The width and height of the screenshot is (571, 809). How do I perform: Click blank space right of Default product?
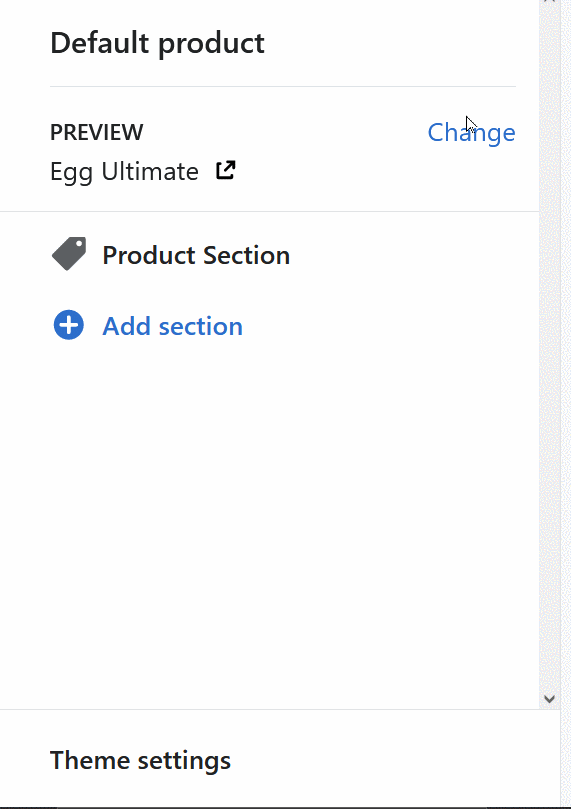[x=392, y=42]
